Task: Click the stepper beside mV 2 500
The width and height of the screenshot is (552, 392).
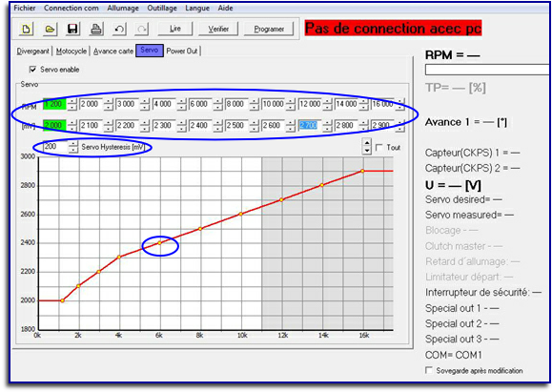Action: (x=255, y=125)
